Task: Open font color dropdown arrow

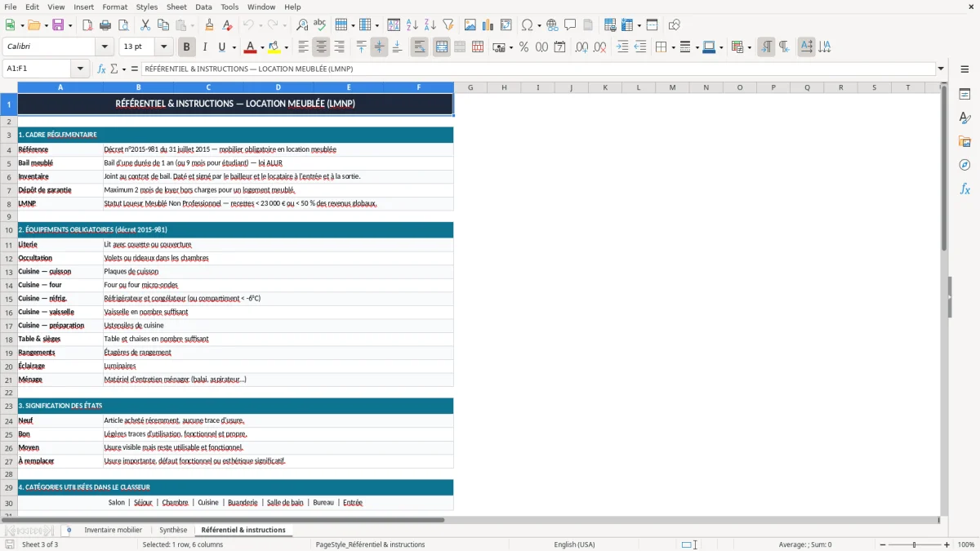Action: (x=261, y=47)
